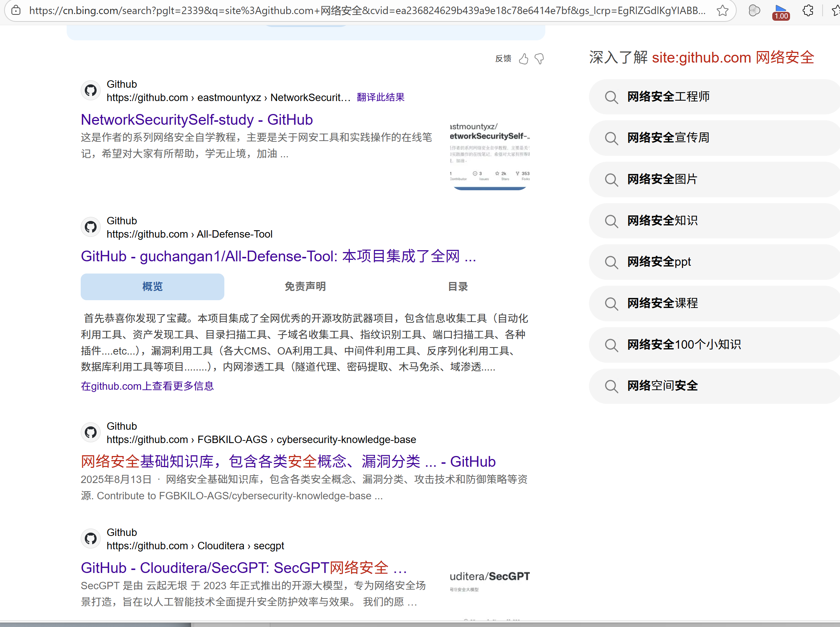Viewport: 840px width, 627px height.
Task: Click GitHub logo beside SecGPT result
Action: (x=91, y=538)
